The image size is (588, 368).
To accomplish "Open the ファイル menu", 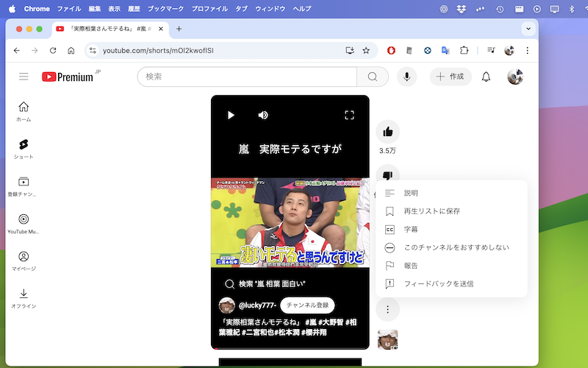I will coord(69,9).
